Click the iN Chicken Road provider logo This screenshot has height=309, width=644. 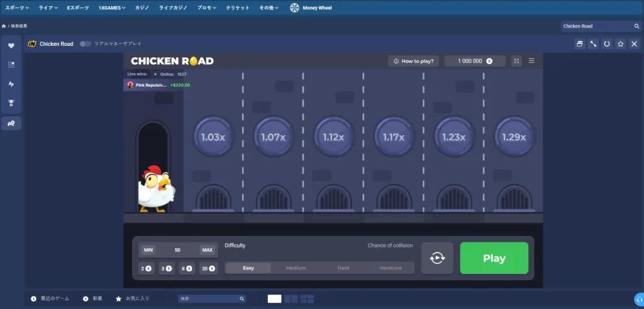(x=32, y=44)
